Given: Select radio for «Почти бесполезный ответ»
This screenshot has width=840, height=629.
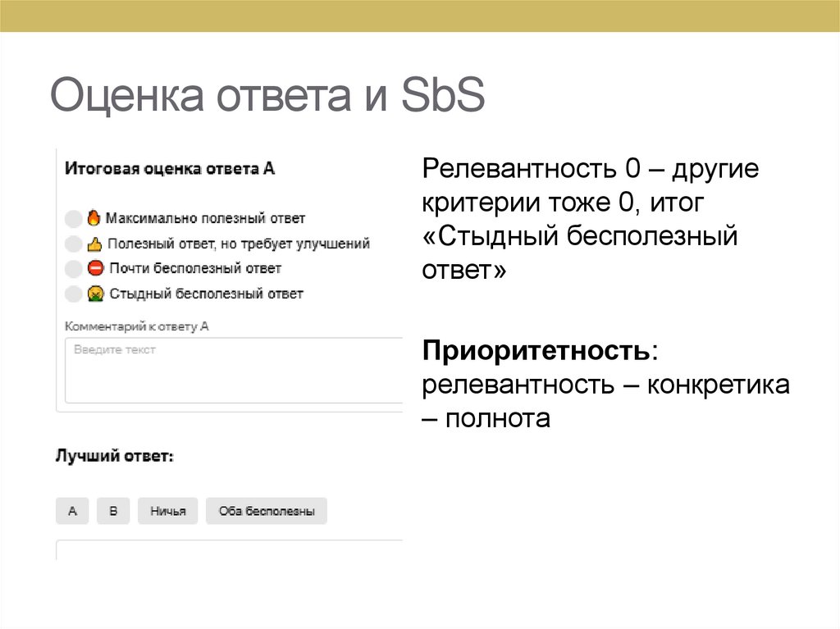Looking at the screenshot, I should coord(72,267).
